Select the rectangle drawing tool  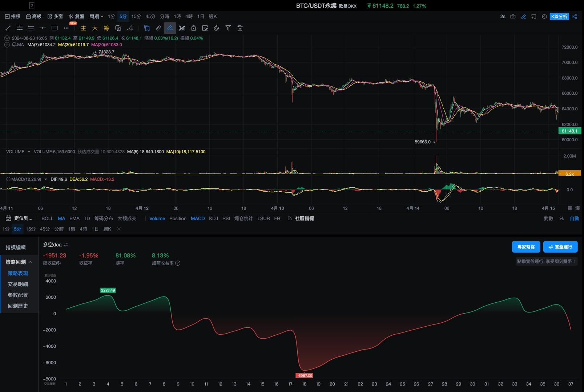tap(55, 28)
